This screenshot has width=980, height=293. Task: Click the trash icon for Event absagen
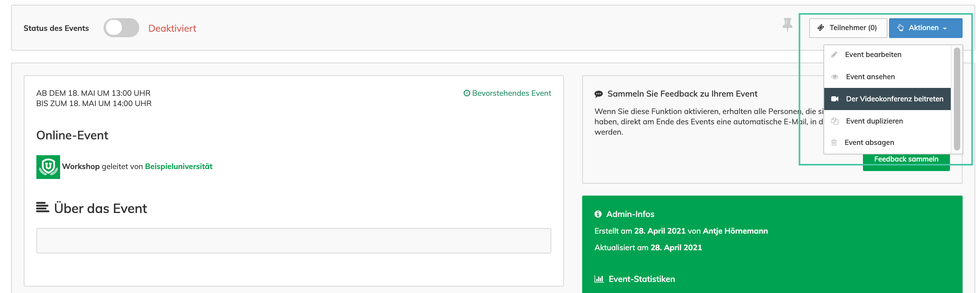[x=834, y=143]
